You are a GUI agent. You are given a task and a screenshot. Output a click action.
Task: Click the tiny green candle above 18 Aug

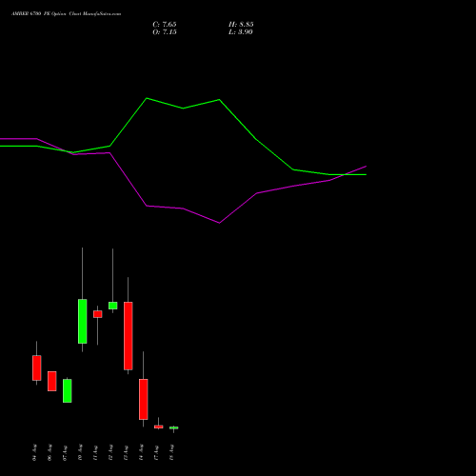pos(174,427)
